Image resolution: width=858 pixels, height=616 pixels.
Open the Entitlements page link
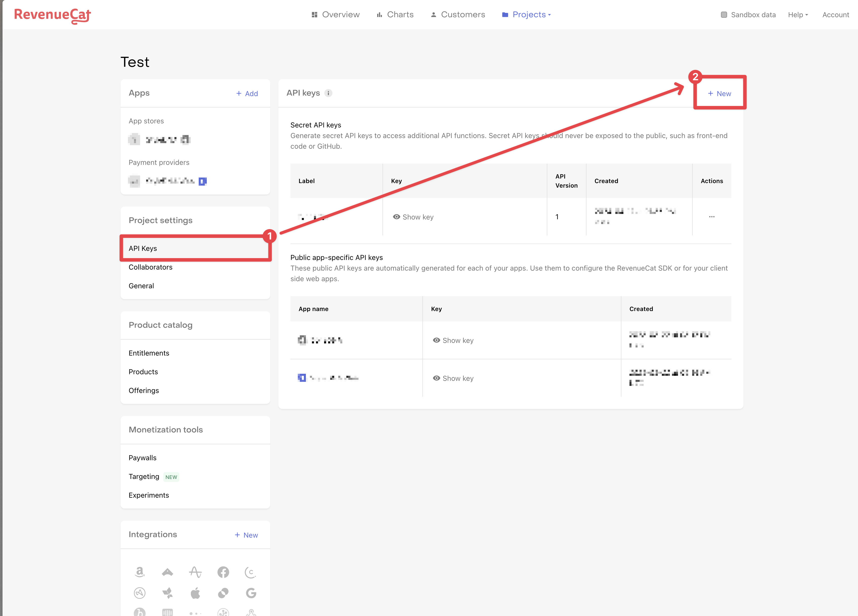(x=149, y=353)
